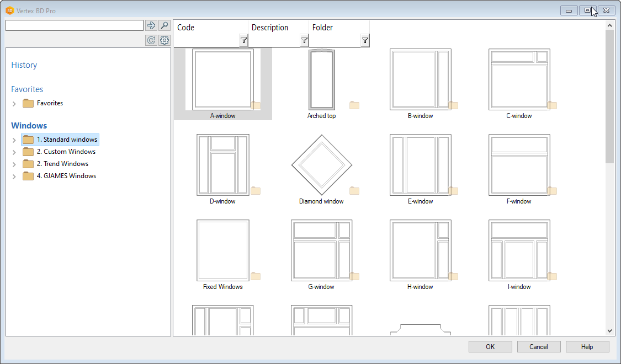Click the search magnifier icon
The width and height of the screenshot is (621, 364).
tap(164, 25)
